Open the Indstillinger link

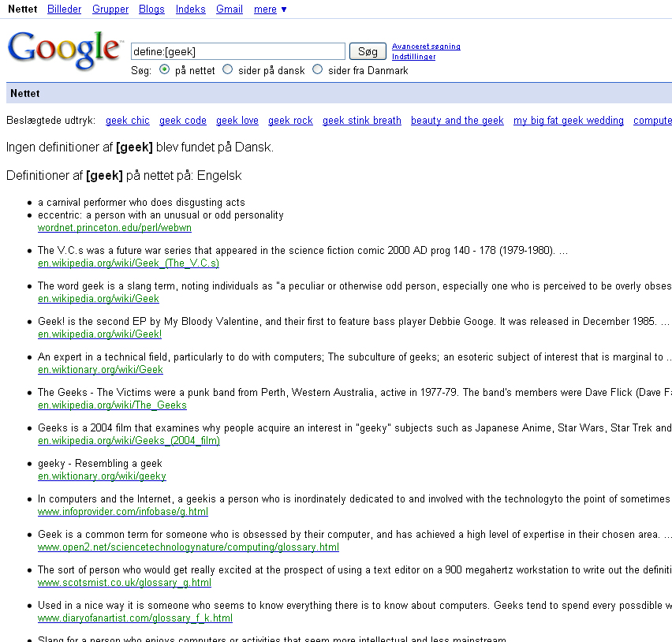413,57
